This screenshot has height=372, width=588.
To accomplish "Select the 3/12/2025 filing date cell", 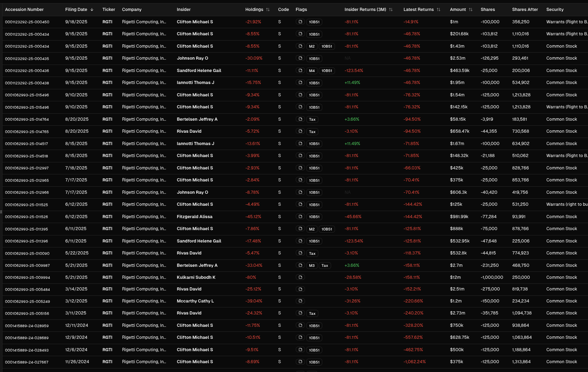I will coord(76,301).
